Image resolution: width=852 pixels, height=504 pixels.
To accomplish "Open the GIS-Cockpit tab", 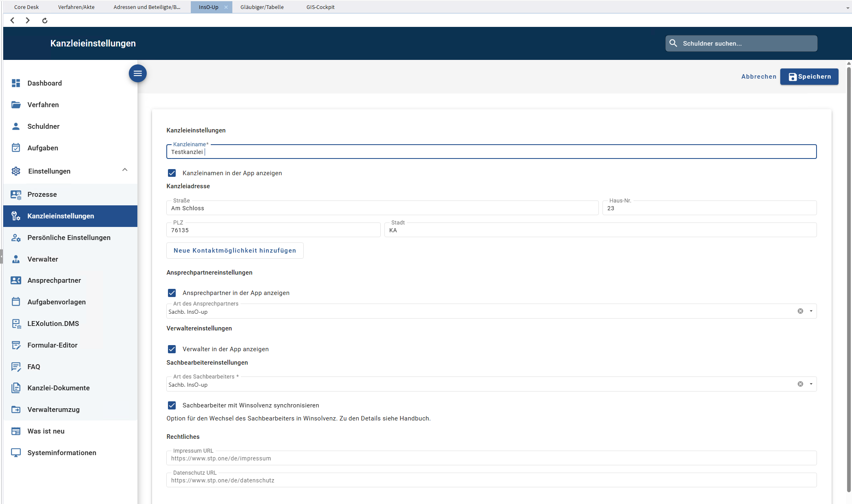I will [x=320, y=7].
